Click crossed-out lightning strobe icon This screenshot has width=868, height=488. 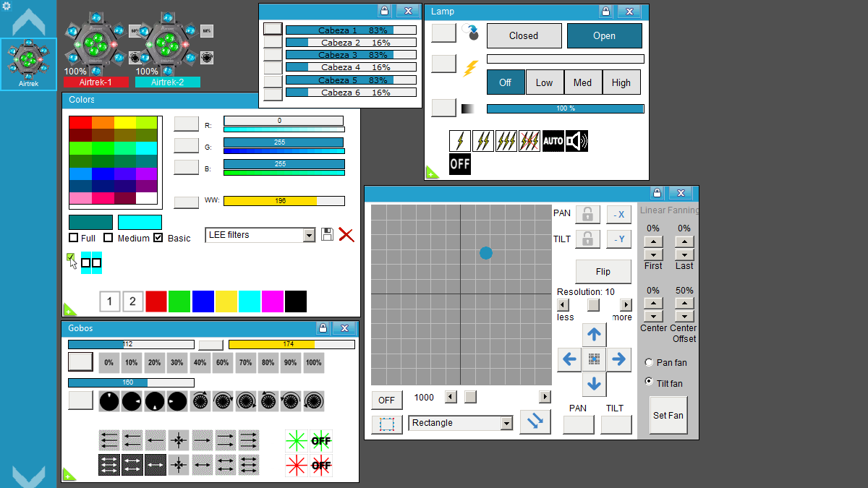pos(529,141)
